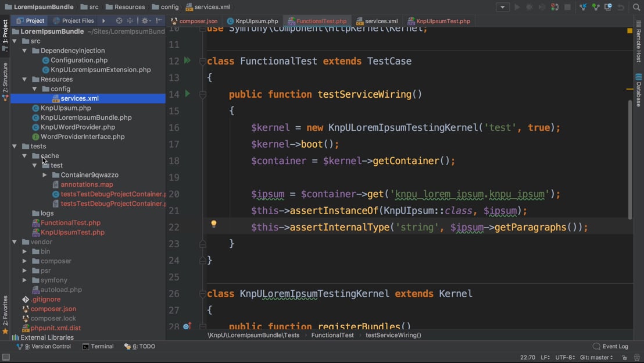
Task: Click the yellow inspection status indicator at top-right
Action: [x=629, y=31]
